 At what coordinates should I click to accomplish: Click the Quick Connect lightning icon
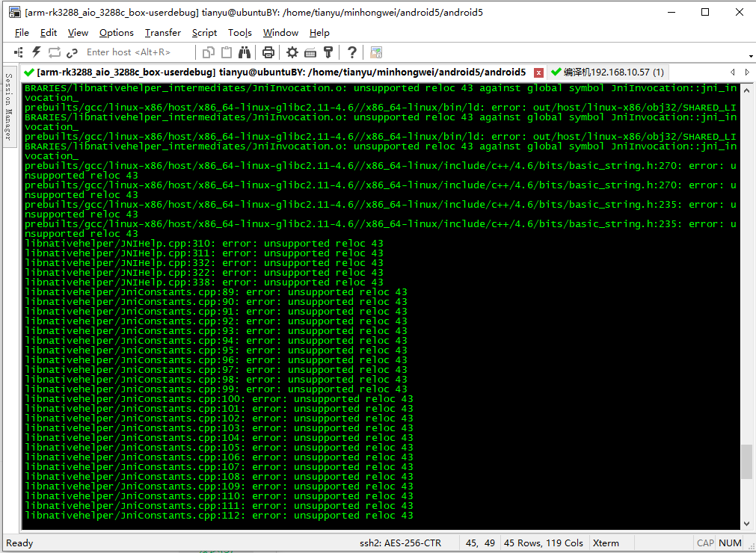tap(36, 52)
